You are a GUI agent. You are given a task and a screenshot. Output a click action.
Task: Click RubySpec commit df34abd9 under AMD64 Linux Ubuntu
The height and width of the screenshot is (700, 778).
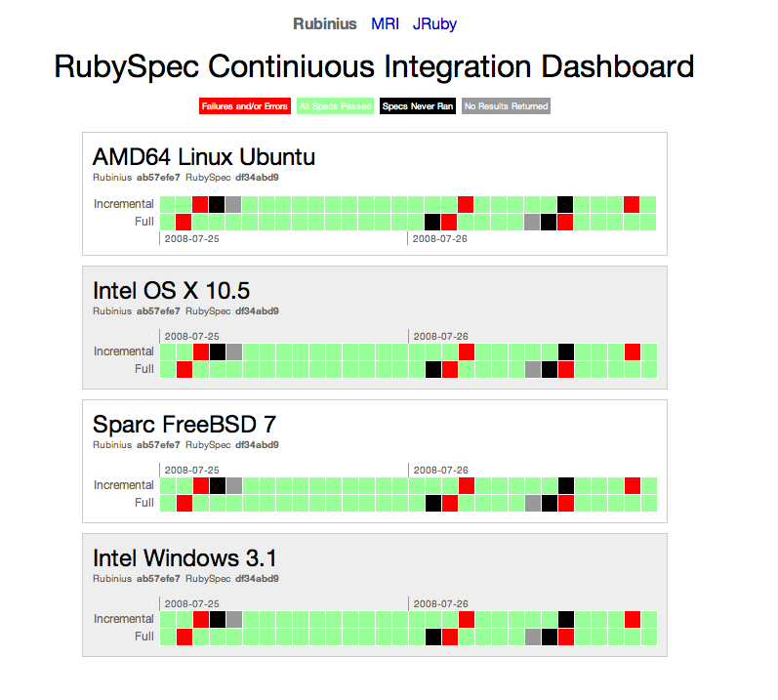point(257,178)
